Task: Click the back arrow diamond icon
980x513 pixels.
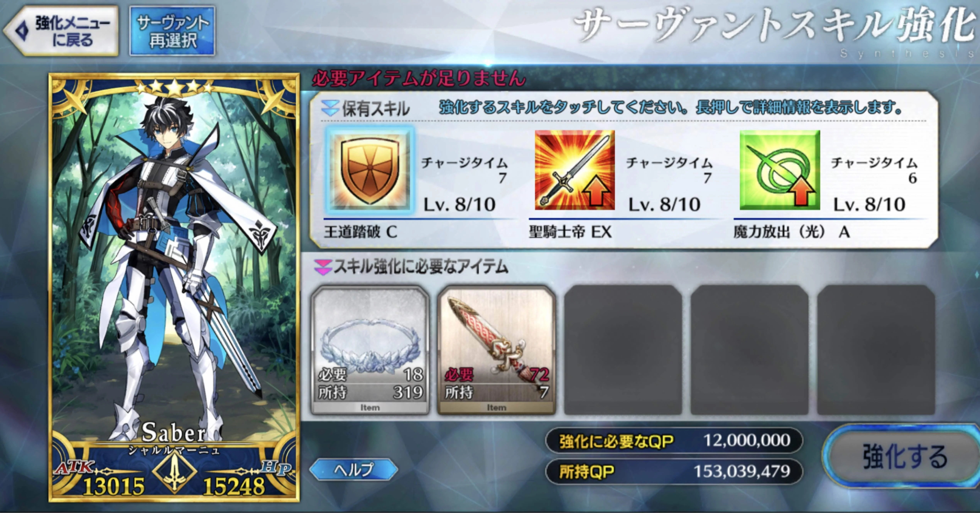Action: [x=22, y=31]
